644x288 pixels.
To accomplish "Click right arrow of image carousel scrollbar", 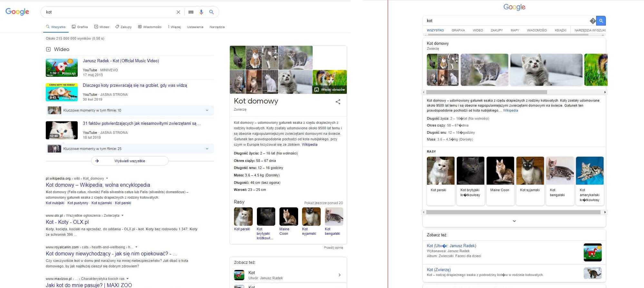I will (605, 92).
